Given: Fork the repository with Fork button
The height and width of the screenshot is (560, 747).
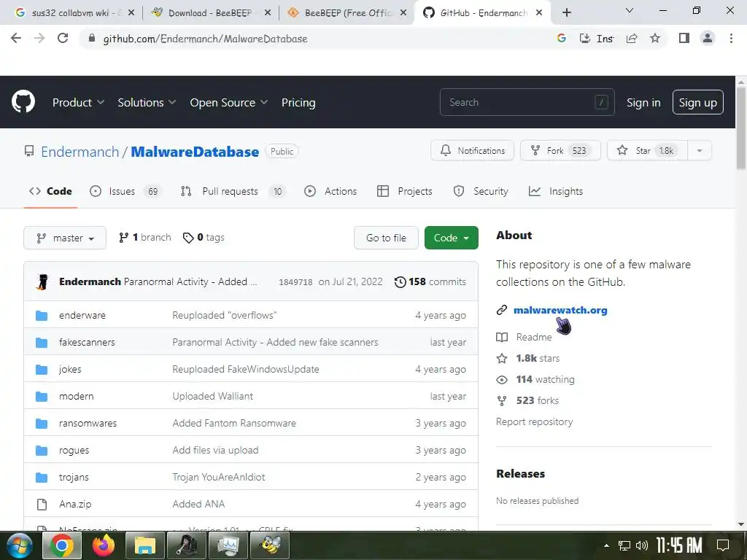Looking at the screenshot, I should [560, 150].
